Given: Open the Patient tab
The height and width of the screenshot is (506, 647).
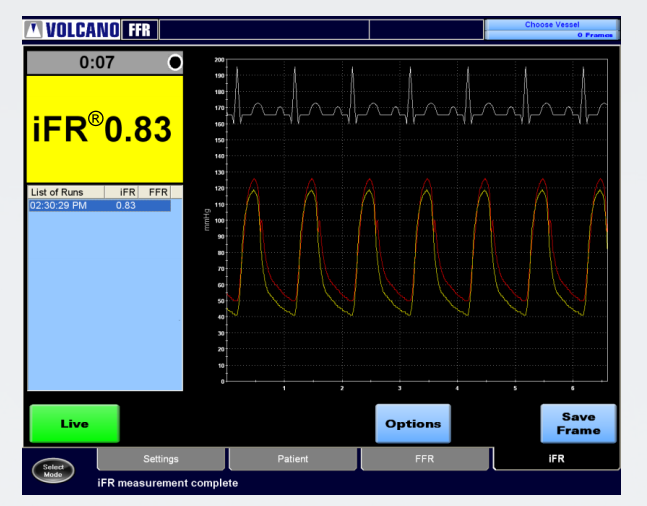Looking at the screenshot, I should click(x=292, y=459).
